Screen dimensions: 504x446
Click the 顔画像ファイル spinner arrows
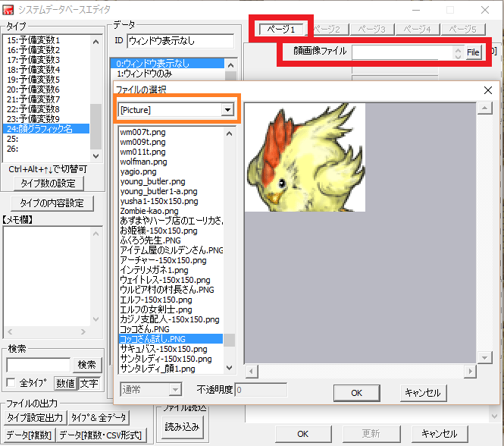click(x=458, y=52)
